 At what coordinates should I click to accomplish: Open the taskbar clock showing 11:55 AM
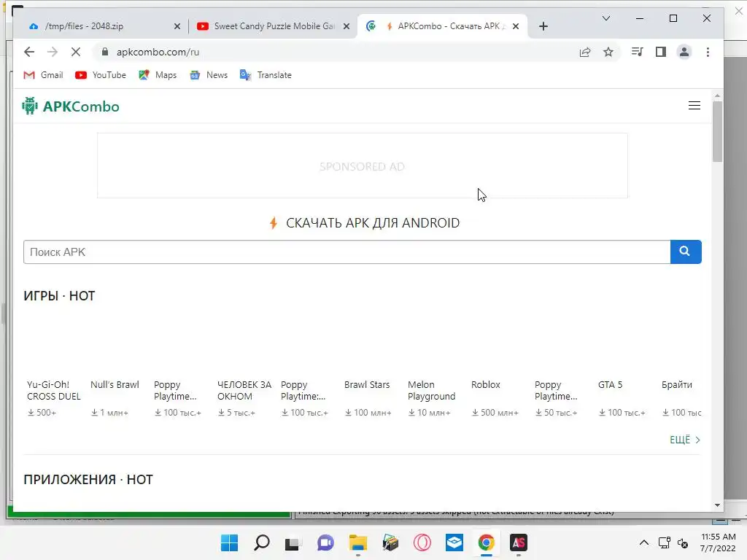[x=718, y=542]
